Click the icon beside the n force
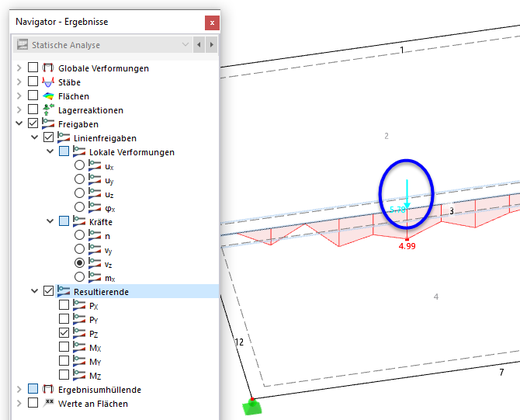The image size is (520, 420). point(95,235)
